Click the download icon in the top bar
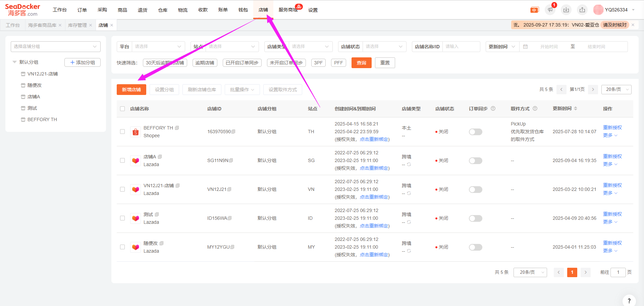Screen dimensions: 644x306 [x=566, y=10]
